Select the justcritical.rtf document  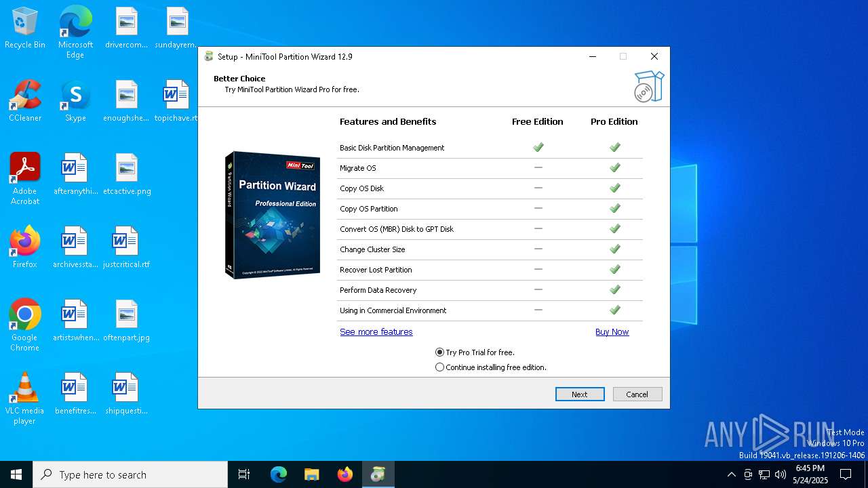(x=126, y=248)
